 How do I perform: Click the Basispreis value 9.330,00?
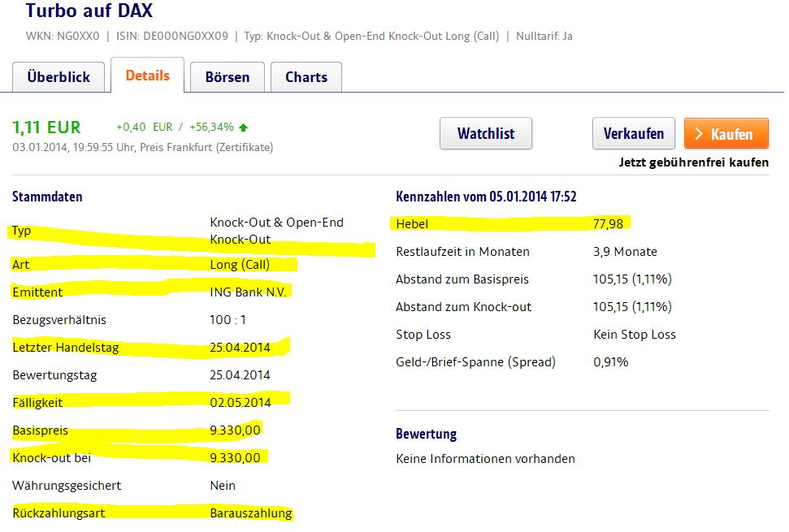pos(236,430)
